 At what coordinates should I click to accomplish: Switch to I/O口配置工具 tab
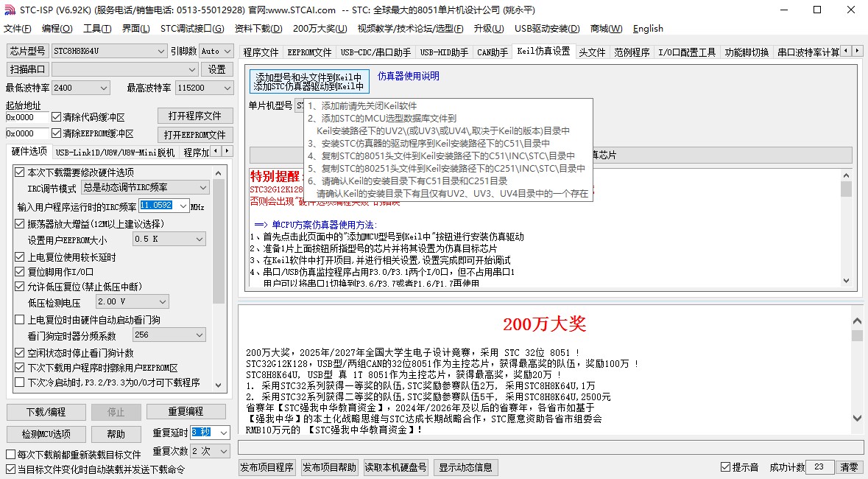(x=686, y=52)
